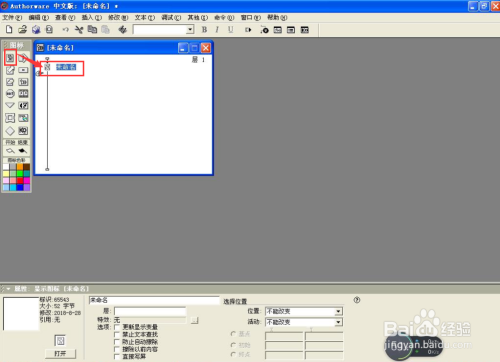Open the control panel toolbar icon

[264, 30]
